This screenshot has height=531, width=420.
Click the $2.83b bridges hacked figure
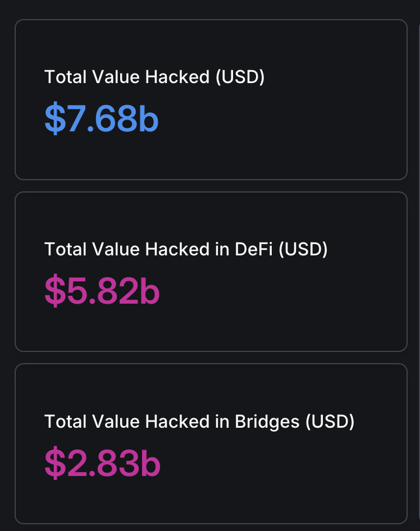(x=102, y=464)
